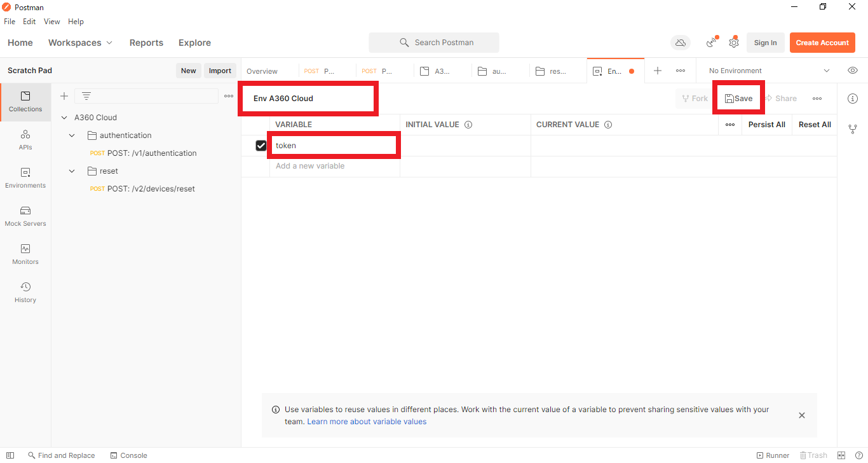The image size is (868, 463).
Task: Collapse the A360 Cloud collection
Action: click(x=64, y=118)
